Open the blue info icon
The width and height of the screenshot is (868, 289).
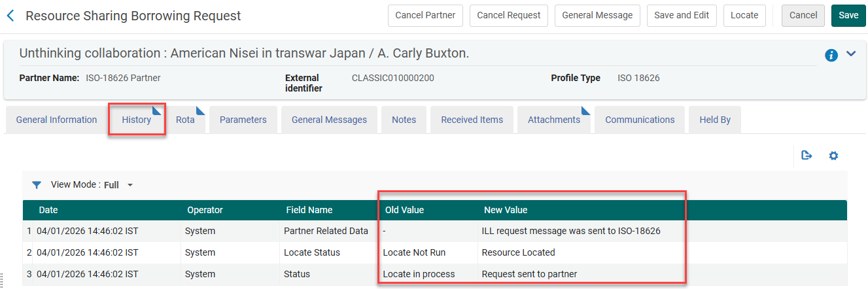(831, 56)
